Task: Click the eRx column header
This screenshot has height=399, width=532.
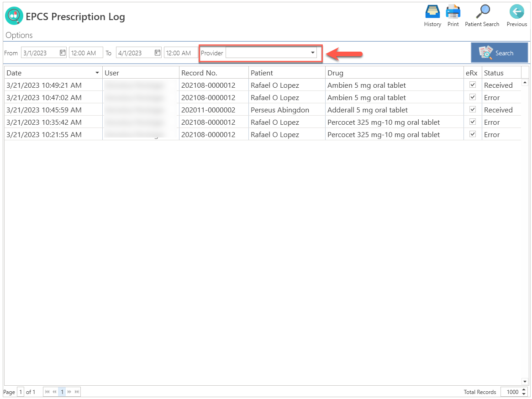Action: (473, 73)
